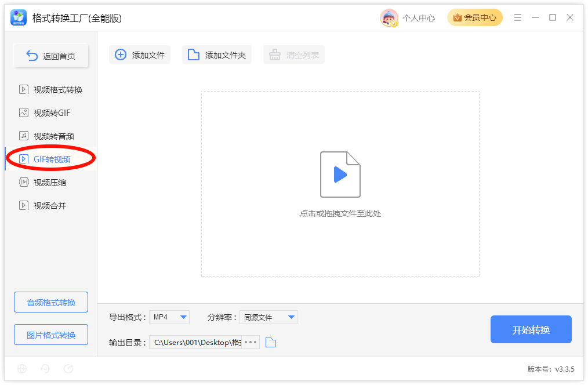The height and width of the screenshot is (385, 588).
Task: Open 个人中心 personal center
Action: point(419,18)
